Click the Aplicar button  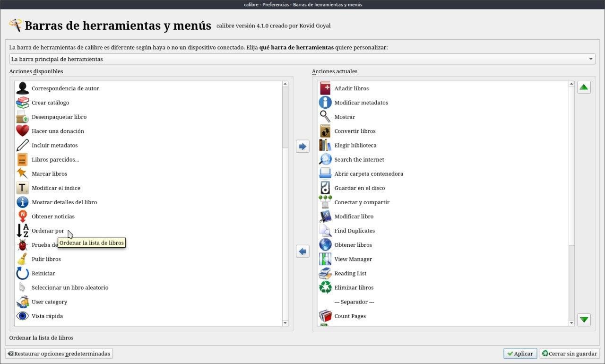tap(520, 354)
